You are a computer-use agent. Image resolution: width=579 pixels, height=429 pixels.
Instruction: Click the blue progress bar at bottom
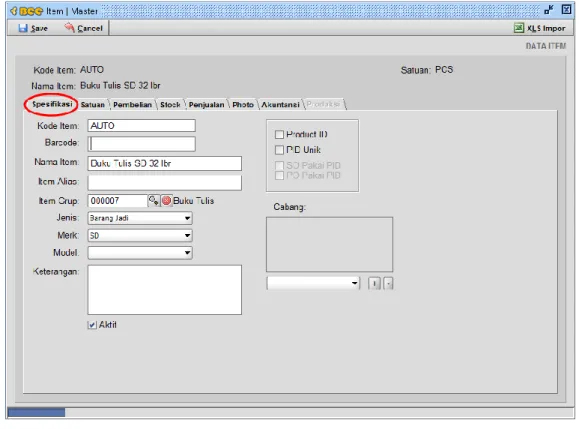tap(37, 412)
